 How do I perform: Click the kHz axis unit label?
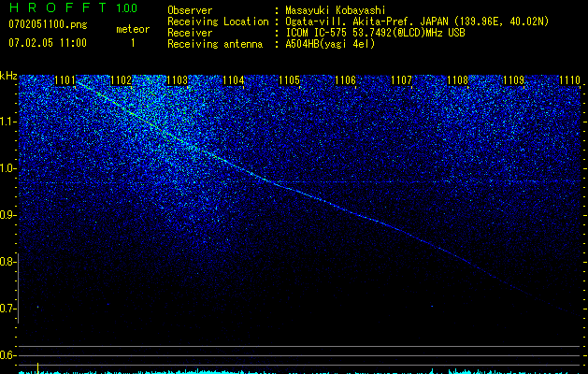[8, 76]
